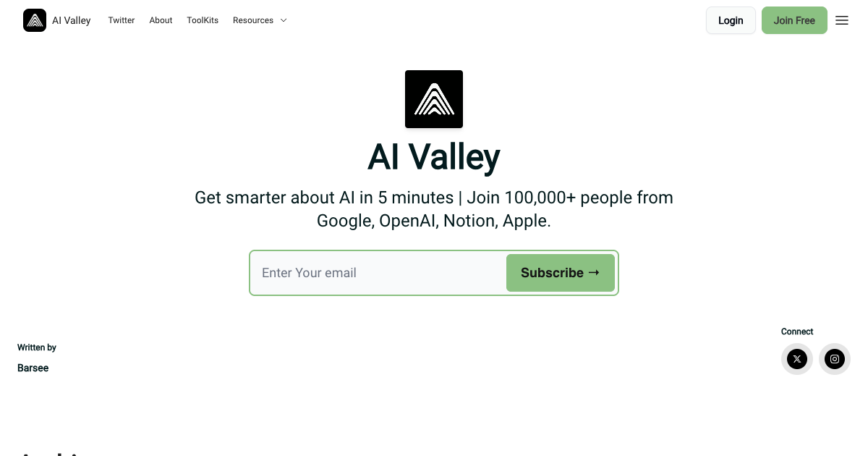Click the AI Valley page heading
This screenshot has height=456, width=868.
434,156
